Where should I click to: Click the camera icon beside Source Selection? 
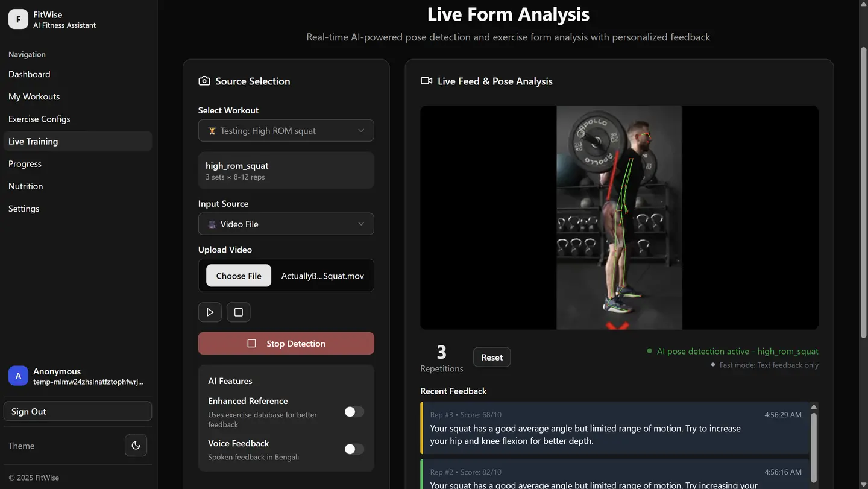pos(204,80)
